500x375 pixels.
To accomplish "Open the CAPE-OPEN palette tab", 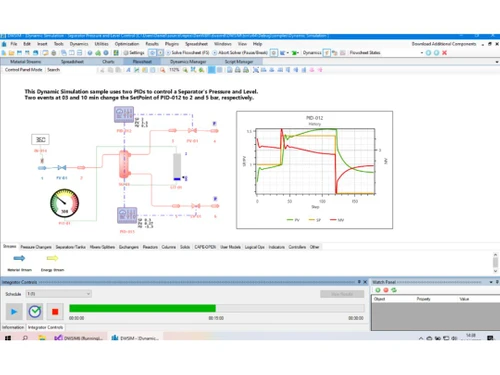I will [x=205, y=247].
